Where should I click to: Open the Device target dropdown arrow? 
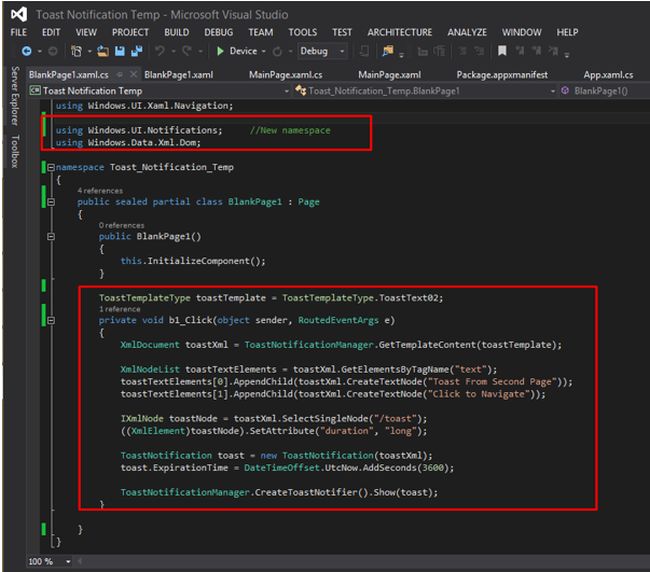coord(264,51)
